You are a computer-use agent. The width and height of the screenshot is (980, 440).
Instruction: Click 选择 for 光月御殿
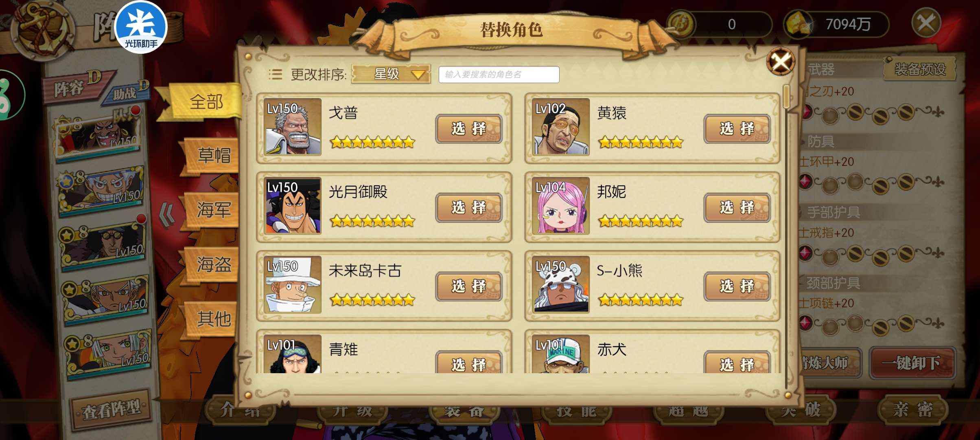pos(469,207)
